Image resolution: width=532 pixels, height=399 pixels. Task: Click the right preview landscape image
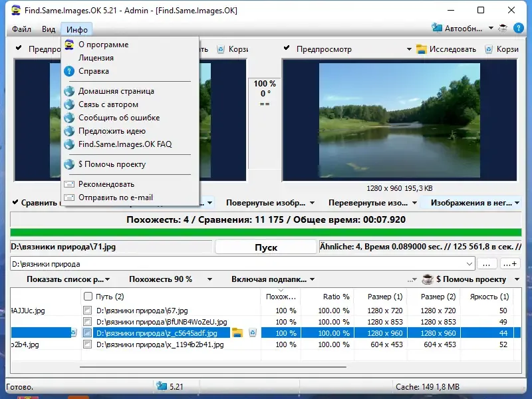coord(400,120)
